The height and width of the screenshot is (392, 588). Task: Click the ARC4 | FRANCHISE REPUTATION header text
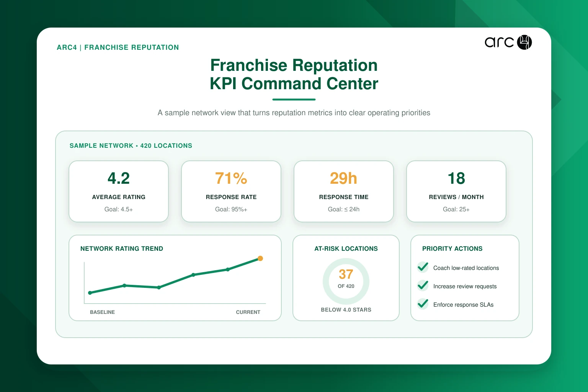coord(118,47)
